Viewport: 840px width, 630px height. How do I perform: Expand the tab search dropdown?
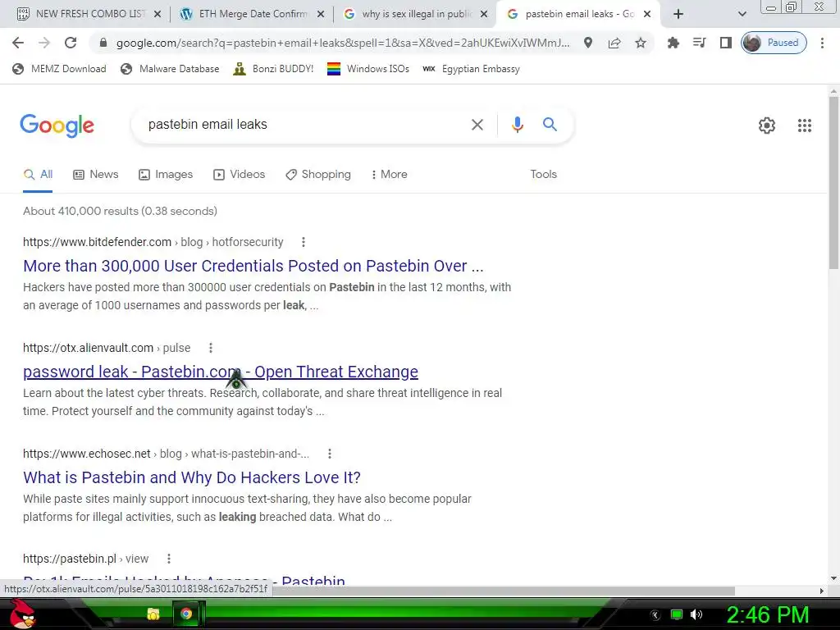click(742, 14)
